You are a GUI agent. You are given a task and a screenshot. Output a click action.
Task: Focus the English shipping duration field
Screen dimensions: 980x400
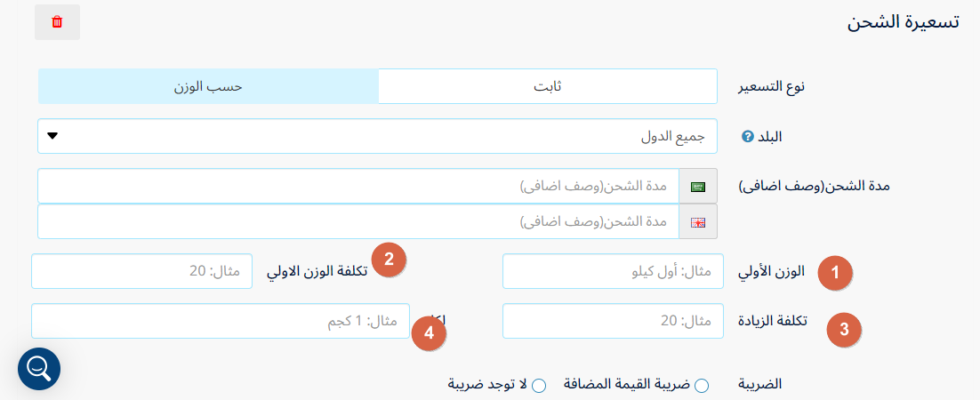(358, 222)
